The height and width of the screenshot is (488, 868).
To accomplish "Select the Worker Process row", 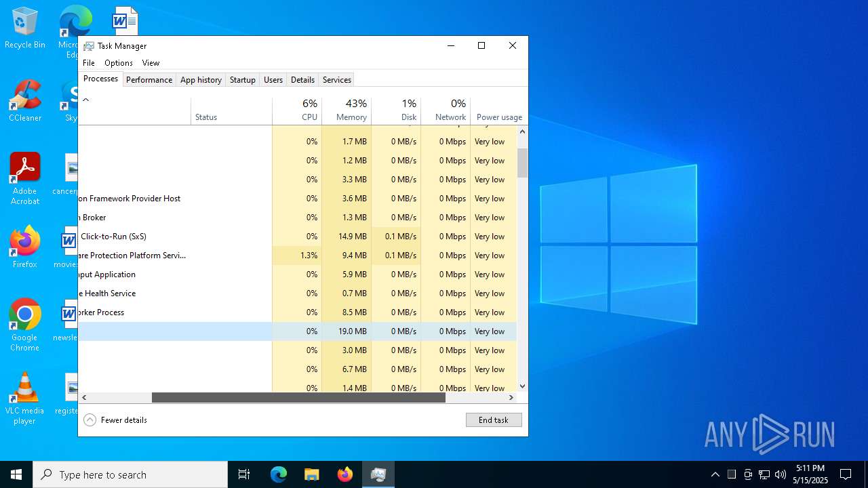I will (x=297, y=312).
